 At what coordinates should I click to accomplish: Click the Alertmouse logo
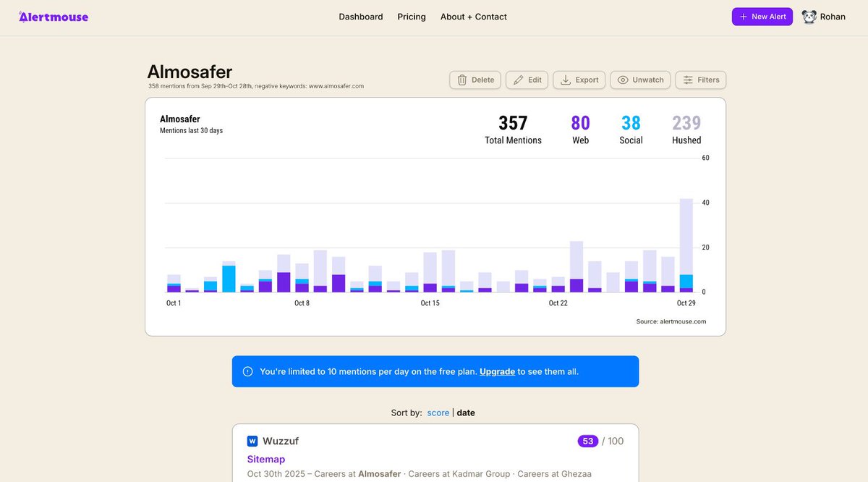(54, 17)
